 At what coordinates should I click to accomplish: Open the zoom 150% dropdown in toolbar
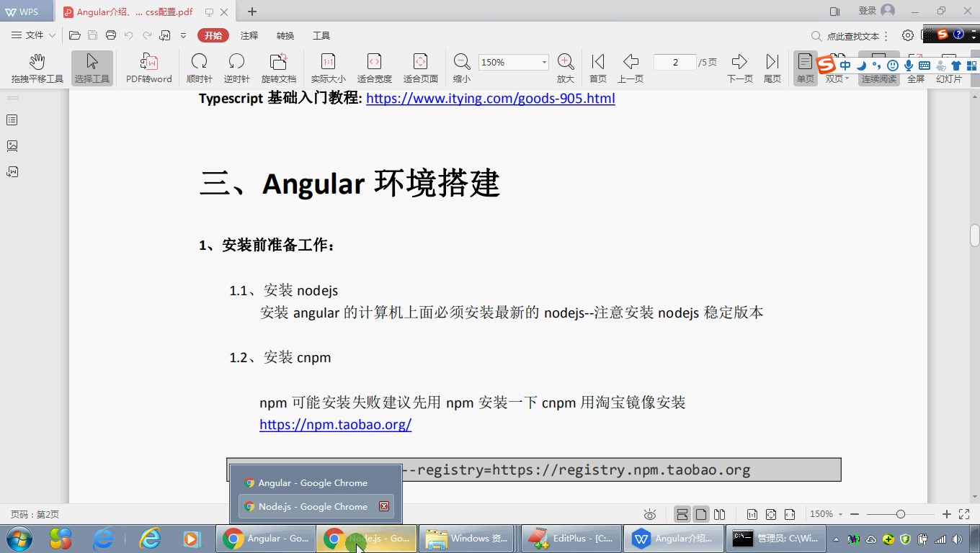[x=544, y=63]
